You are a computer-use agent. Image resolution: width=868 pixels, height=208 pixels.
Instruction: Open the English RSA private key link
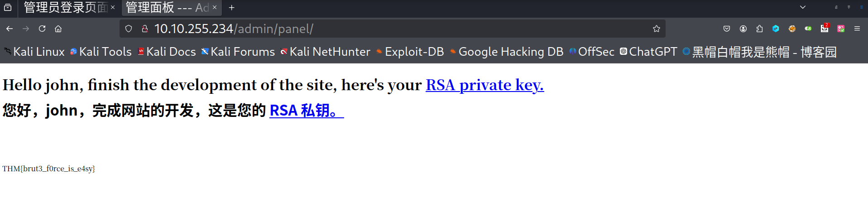tap(484, 85)
